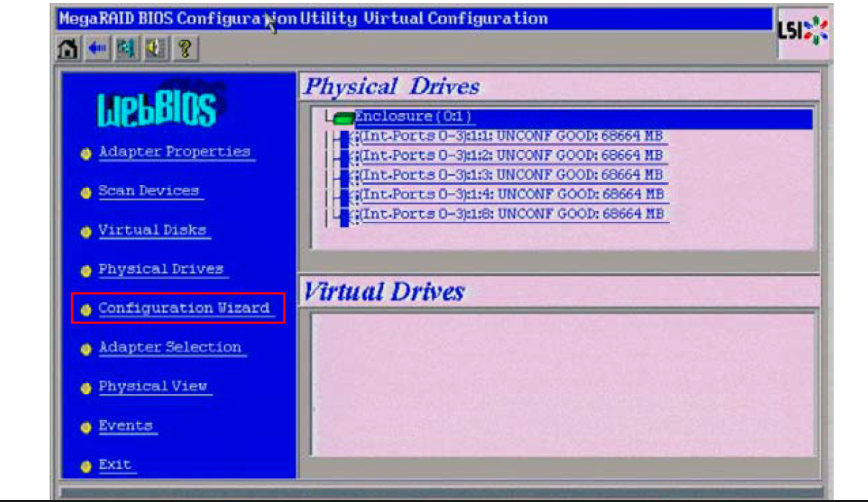Image resolution: width=868 pixels, height=502 pixels.
Task: Launch the Configuration Wizard
Action: pyautogui.click(x=184, y=308)
